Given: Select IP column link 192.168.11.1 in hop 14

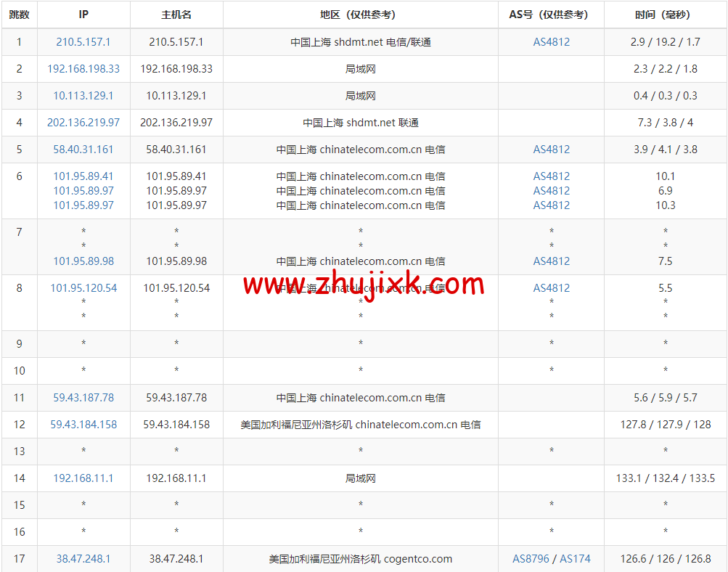Looking at the screenshot, I should (83, 478).
